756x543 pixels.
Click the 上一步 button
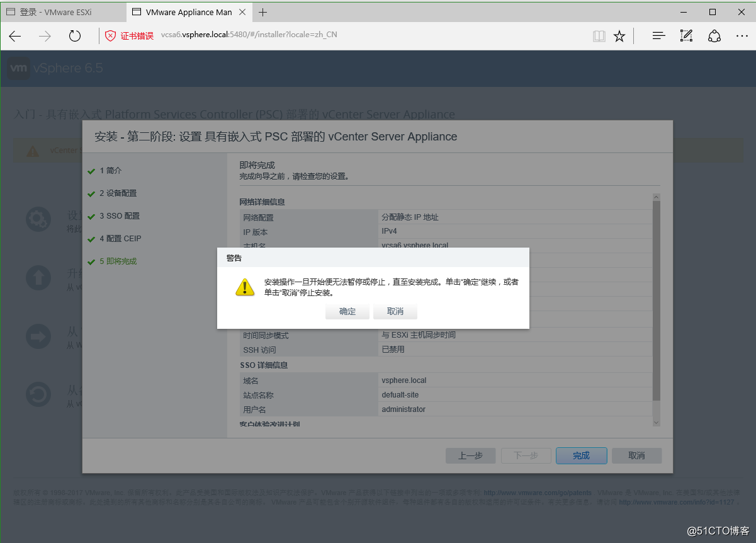pos(470,455)
